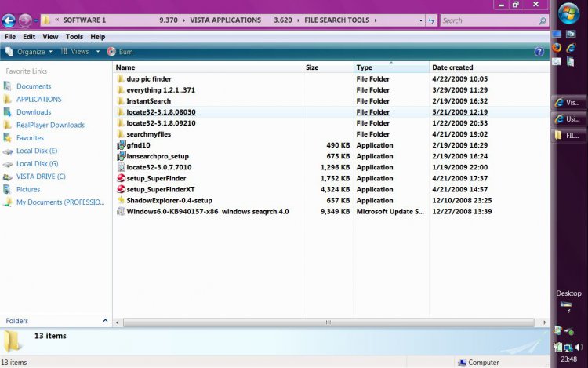
Task: Click VISTA APPLICATIONS in the address path
Action: (x=225, y=20)
